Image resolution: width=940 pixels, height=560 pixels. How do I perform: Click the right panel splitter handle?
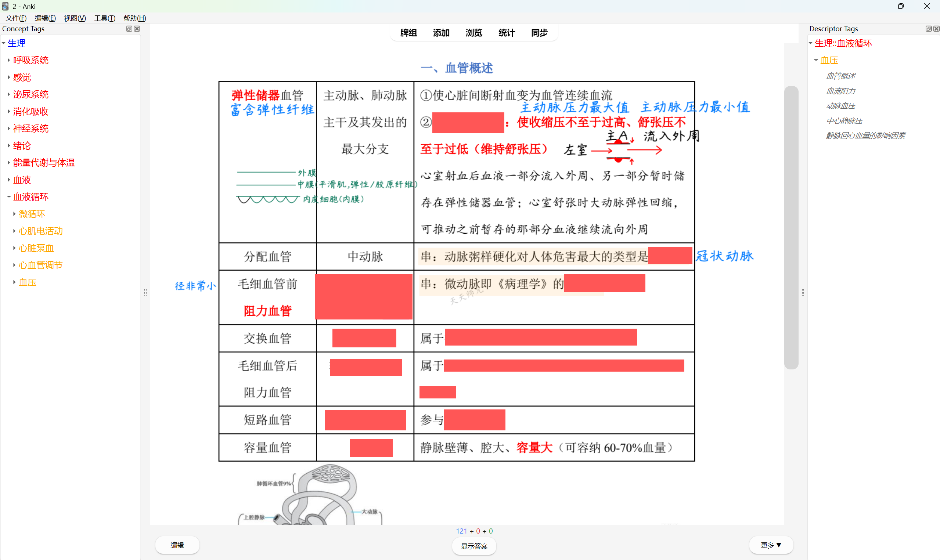[803, 292]
